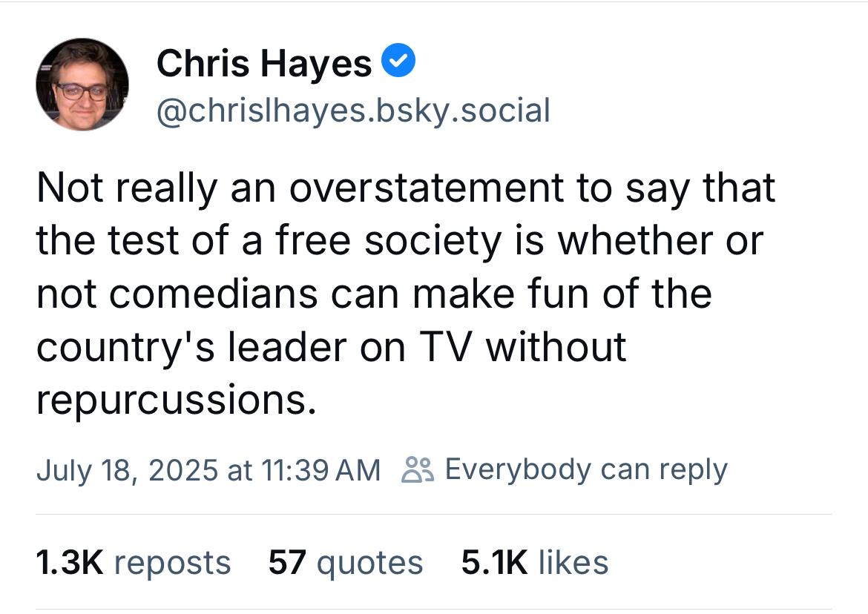The image size is (868, 614).
Task: Click the "5.1K" like count number
Action: coord(494,562)
